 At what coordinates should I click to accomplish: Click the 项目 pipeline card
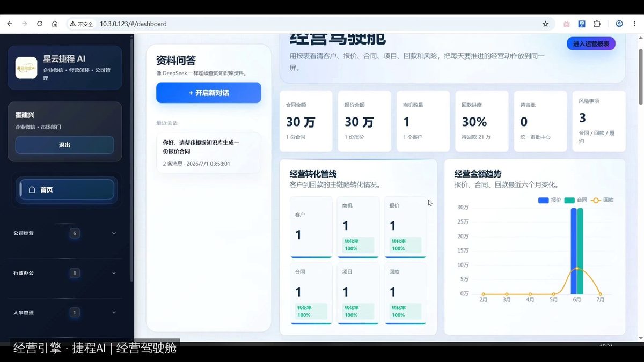tap(358, 293)
